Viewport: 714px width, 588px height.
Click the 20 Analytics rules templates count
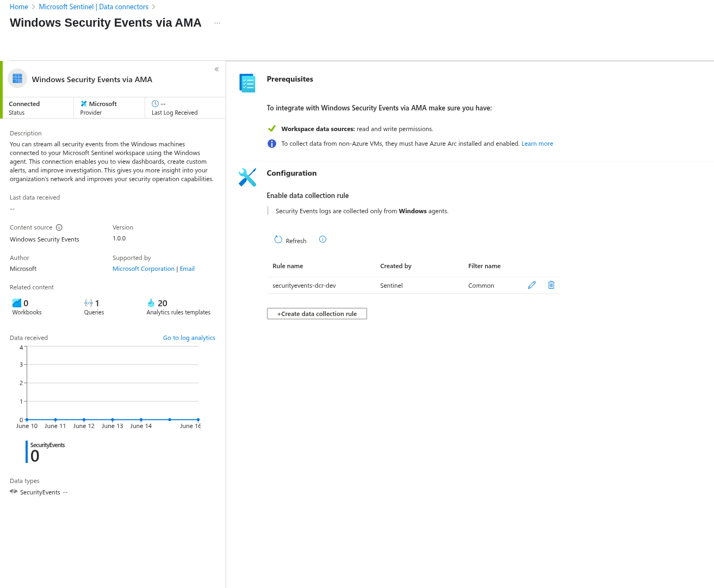[x=163, y=303]
